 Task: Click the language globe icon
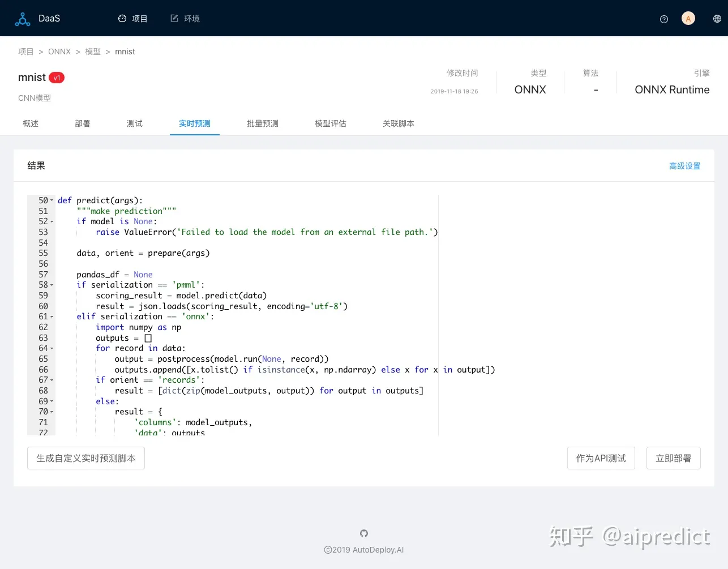(x=717, y=19)
